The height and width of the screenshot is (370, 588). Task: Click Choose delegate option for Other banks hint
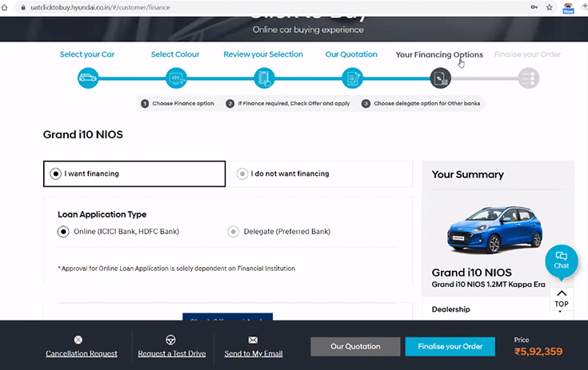(421, 103)
